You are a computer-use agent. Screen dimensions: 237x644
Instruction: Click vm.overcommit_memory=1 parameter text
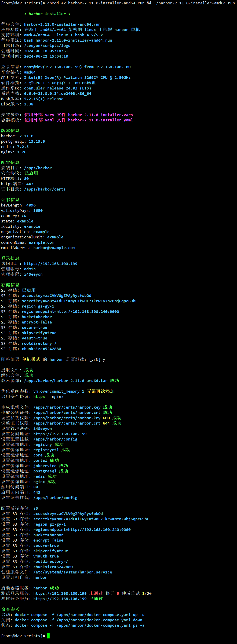click(59, 391)
